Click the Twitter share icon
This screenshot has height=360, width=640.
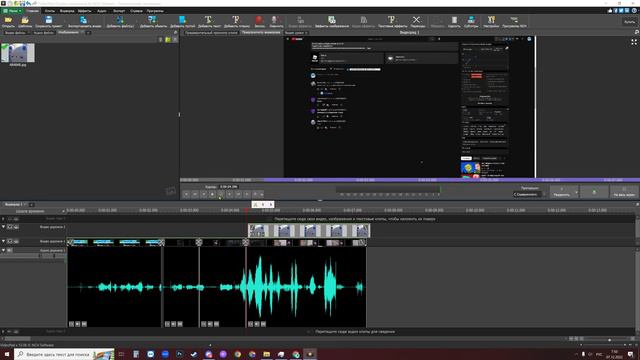click(x=621, y=11)
